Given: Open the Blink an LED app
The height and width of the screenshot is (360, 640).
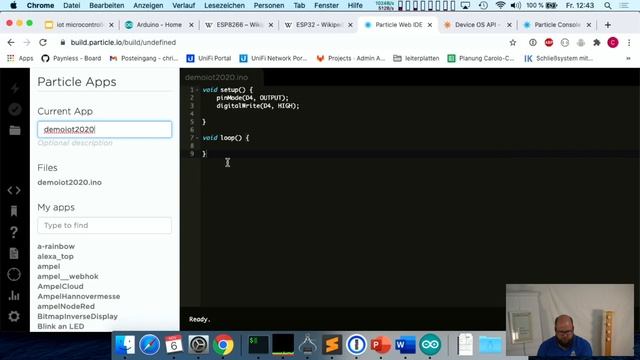Looking at the screenshot, I should pos(61,327).
